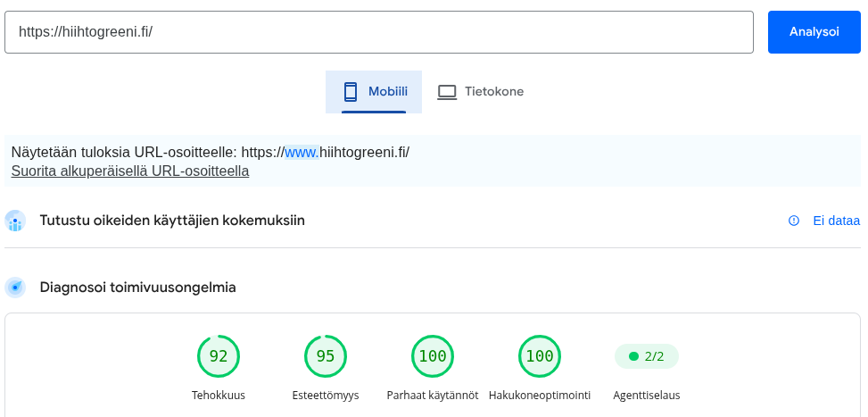Open Suorita alkuperäisellä URL-osoitteella link

(x=130, y=171)
